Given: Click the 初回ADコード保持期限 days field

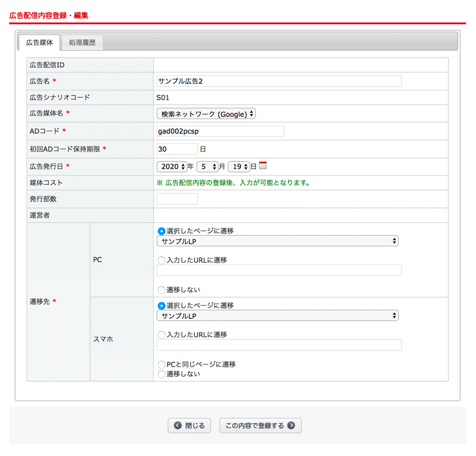Looking at the screenshot, I should click(177, 149).
